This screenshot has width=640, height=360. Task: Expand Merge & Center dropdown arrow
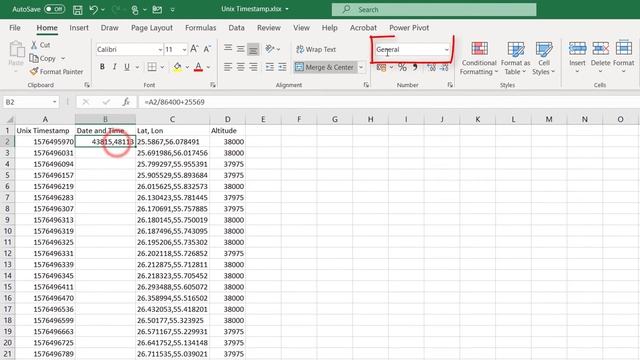(x=361, y=67)
